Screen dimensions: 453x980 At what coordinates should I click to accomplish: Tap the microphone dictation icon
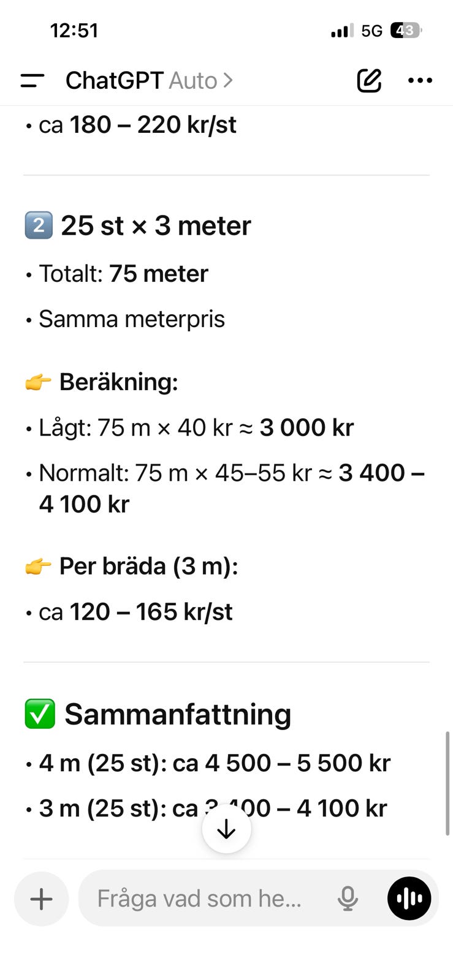pos(348,899)
